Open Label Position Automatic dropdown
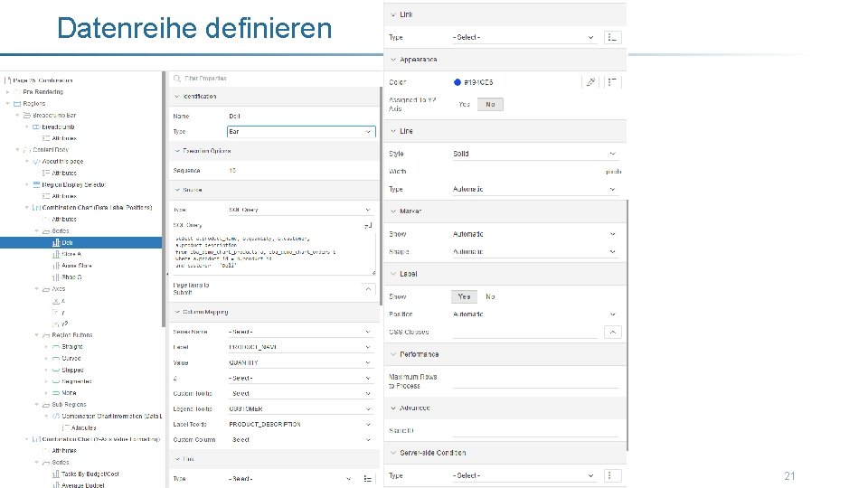This screenshot has height=488, width=868. (534, 314)
